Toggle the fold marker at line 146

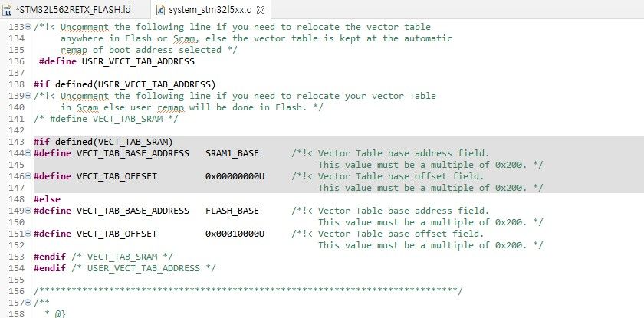tap(28, 176)
